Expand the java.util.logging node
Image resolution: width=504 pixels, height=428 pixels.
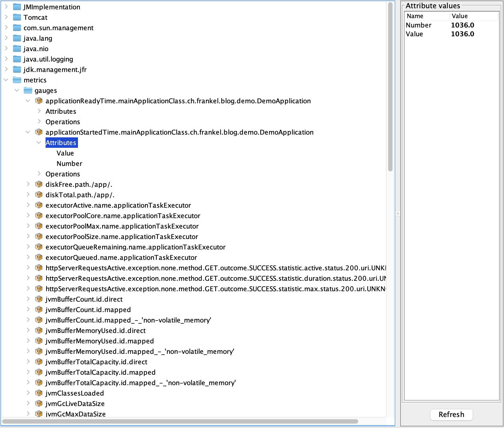point(6,59)
